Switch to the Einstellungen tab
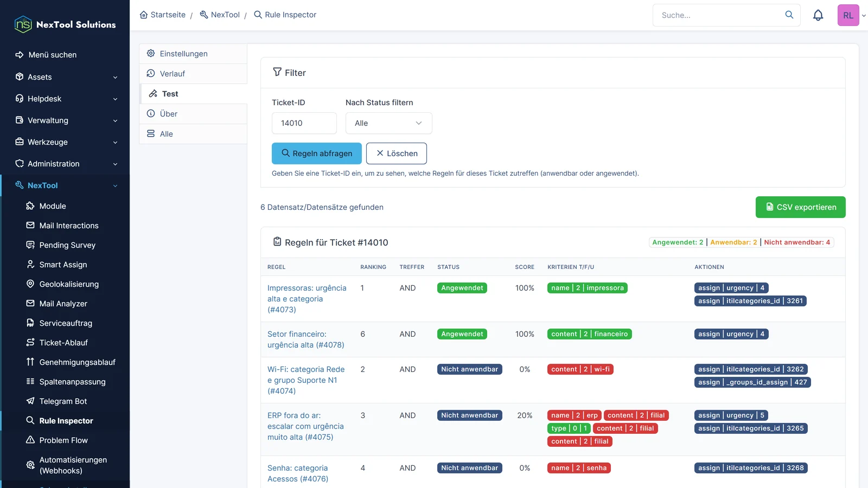 [x=193, y=54]
